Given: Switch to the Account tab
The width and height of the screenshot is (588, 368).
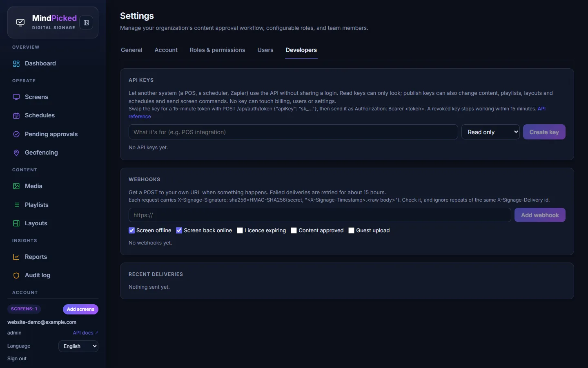Looking at the screenshot, I should 166,50.
